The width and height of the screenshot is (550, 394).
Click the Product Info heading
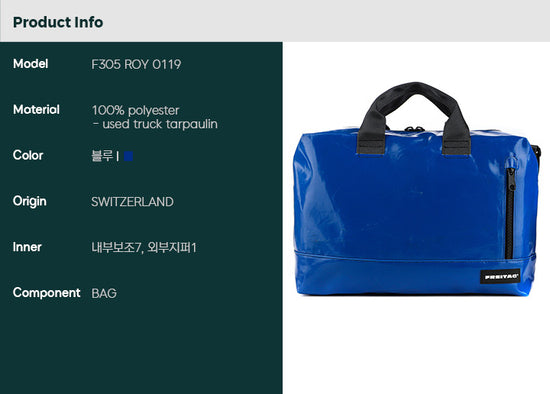pyautogui.click(x=58, y=22)
